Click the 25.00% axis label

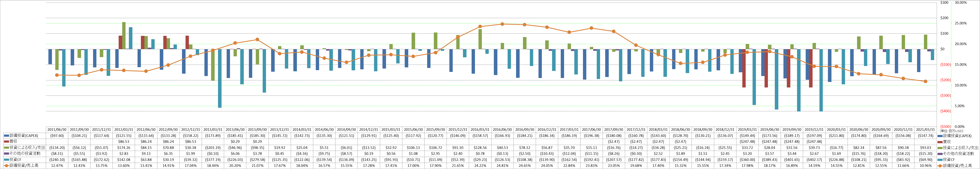(961, 23)
